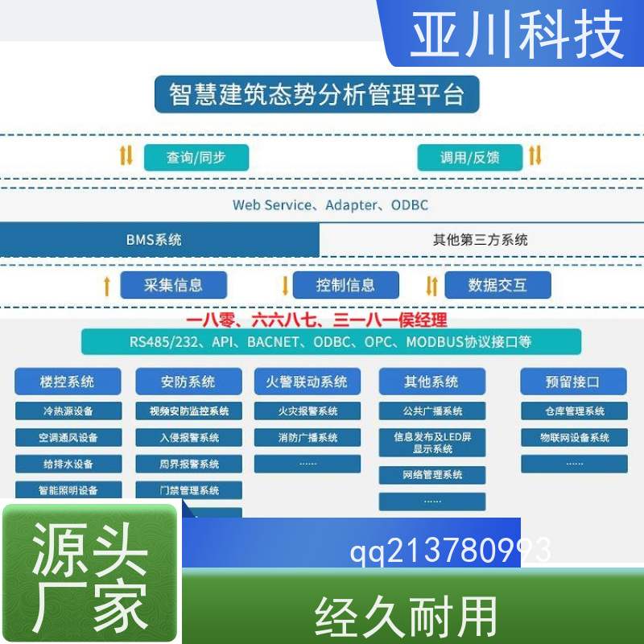644x644 pixels.
Task: Open the 火警联动系统 header
Action: 308,382
